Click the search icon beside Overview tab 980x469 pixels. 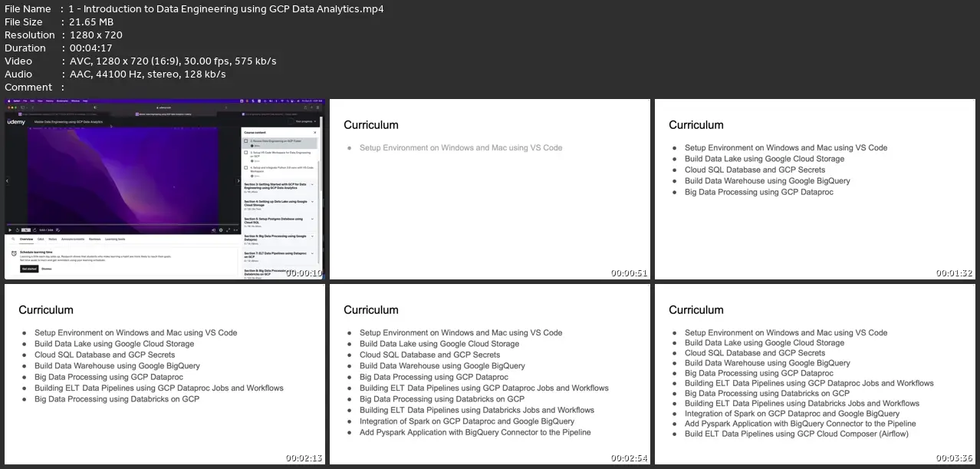click(x=13, y=239)
